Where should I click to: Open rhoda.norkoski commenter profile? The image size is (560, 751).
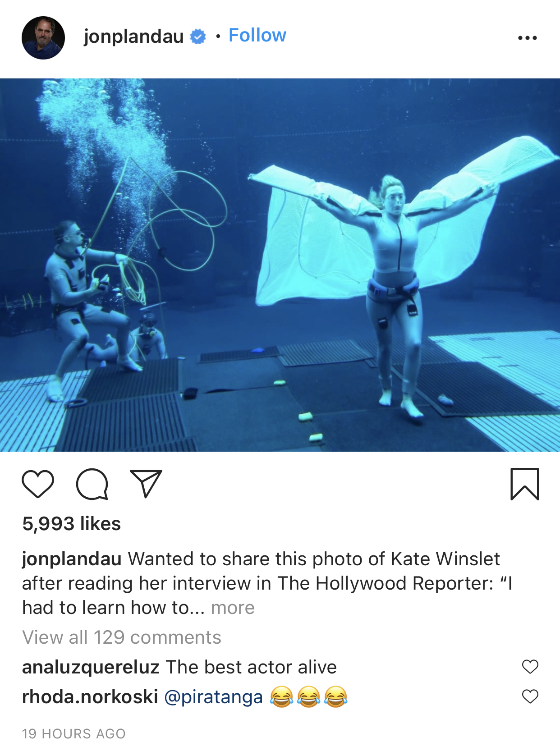(90, 697)
